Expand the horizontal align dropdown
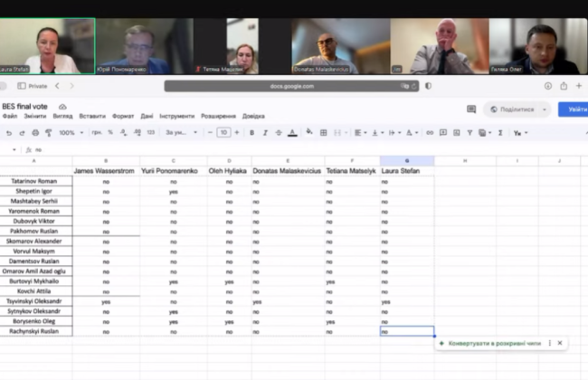 pos(359,132)
